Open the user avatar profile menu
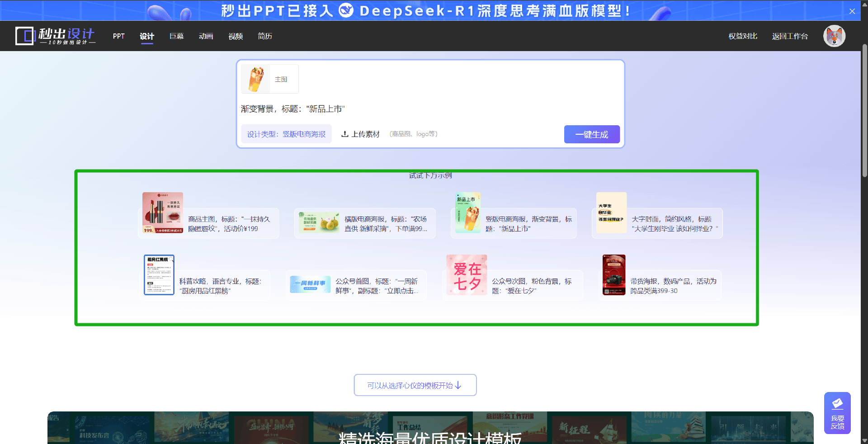 (834, 36)
